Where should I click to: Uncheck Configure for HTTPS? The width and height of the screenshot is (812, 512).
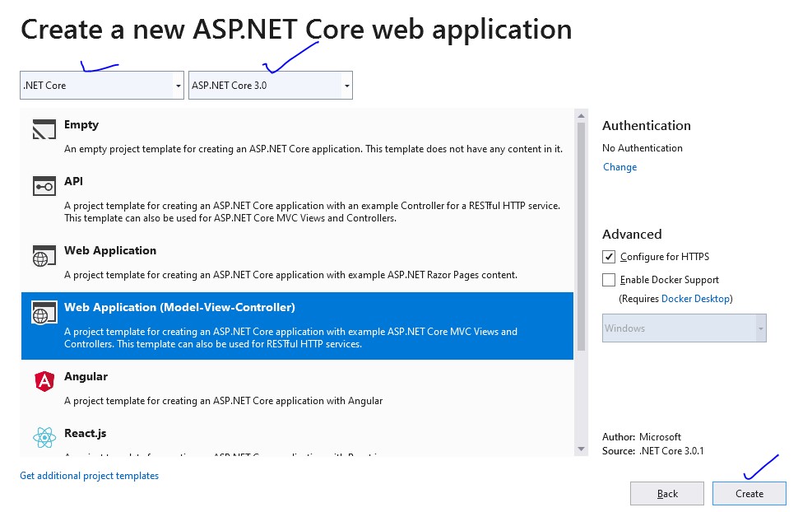pyautogui.click(x=608, y=256)
